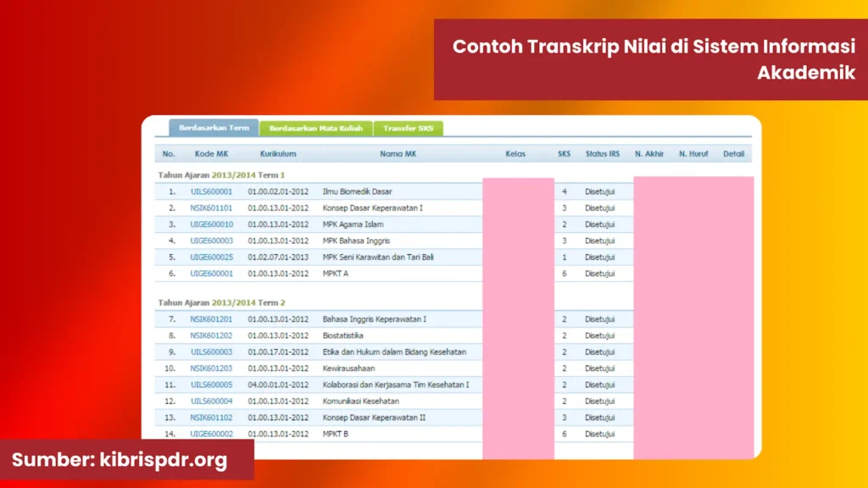Select the Transfer SKS tab
Image resolution: width=868 pixels, height=488 pixels.
click(x=409, y=129)
